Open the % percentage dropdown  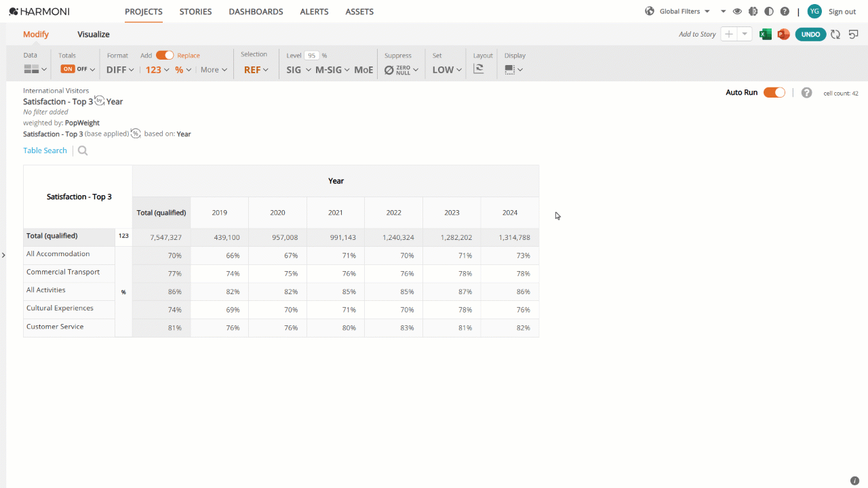coord(183,70)
